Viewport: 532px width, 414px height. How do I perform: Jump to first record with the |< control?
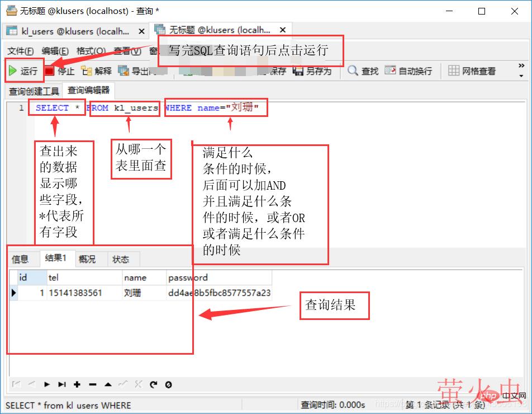[16, 384]
